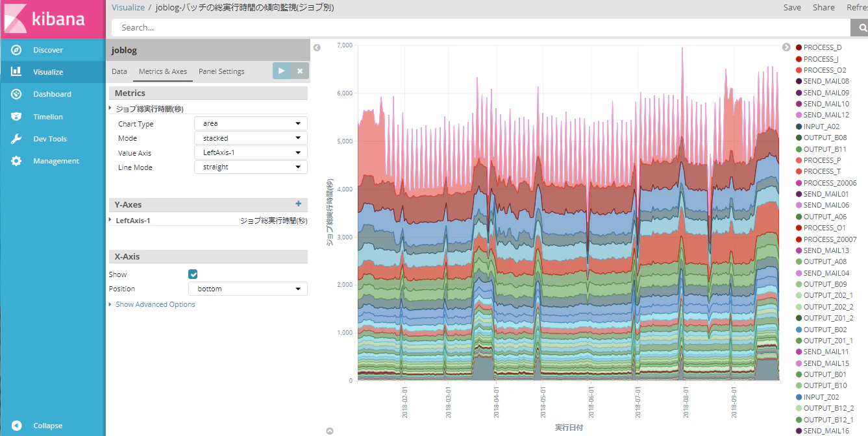
Task: Open the X-Axis Position dropdown
Action: (248, 289)
